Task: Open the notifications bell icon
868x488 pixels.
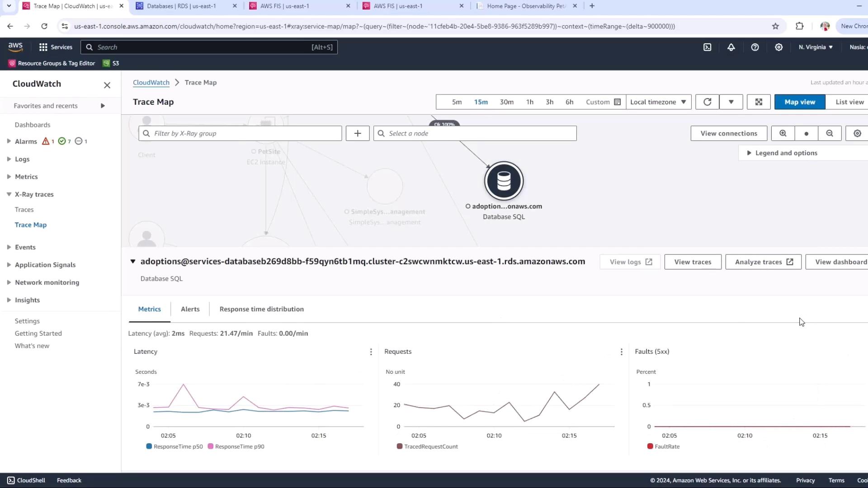Action: coord(731,47)
